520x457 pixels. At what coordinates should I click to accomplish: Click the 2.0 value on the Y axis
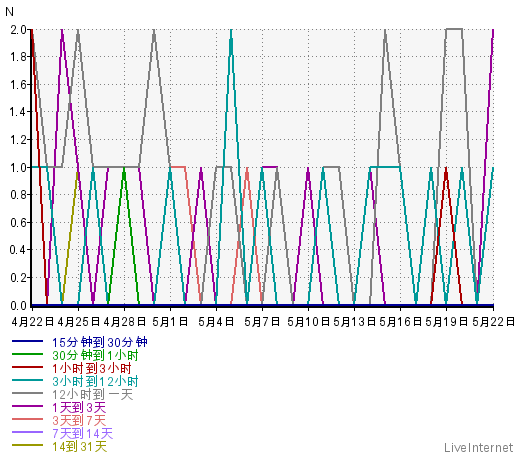tap(18, 30)
